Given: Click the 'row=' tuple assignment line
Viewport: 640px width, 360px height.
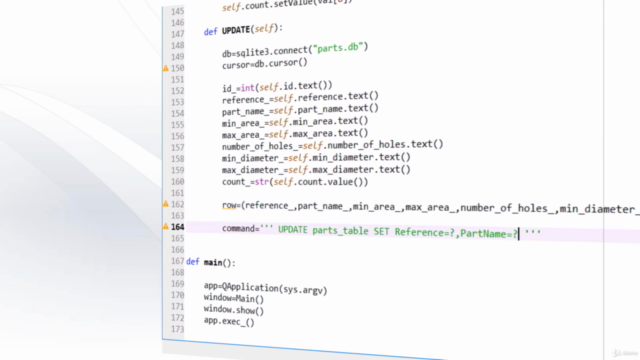Looking at the screenshot, I should (x=431, y=207).
